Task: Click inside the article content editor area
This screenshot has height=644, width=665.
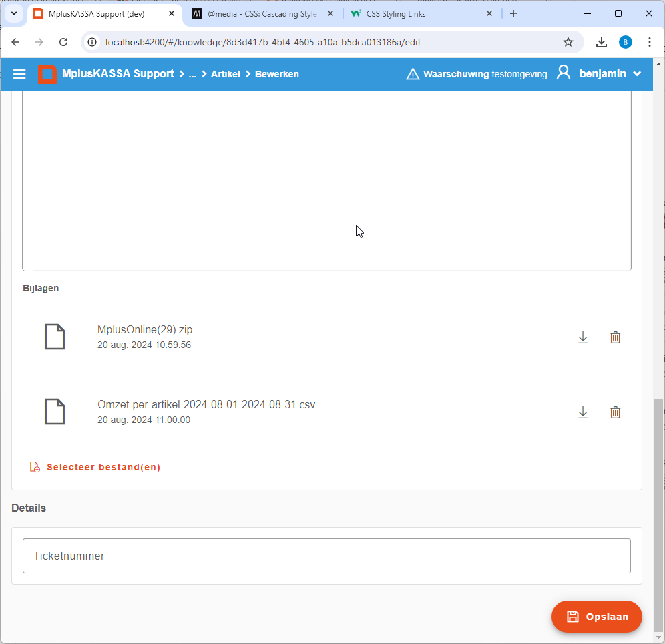Action: point(326,180)
